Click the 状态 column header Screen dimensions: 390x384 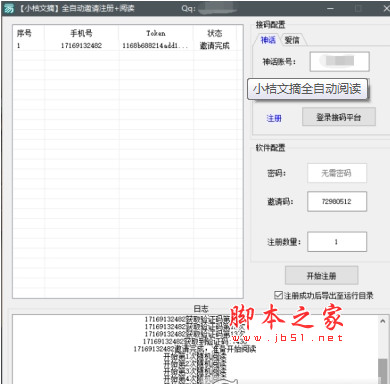pos(215,33)
